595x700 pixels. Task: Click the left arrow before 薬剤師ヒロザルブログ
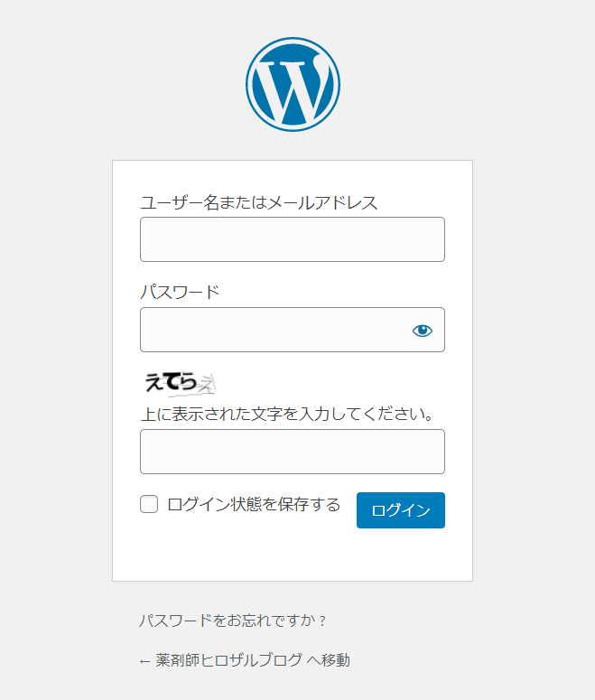[x=144, y=661]
